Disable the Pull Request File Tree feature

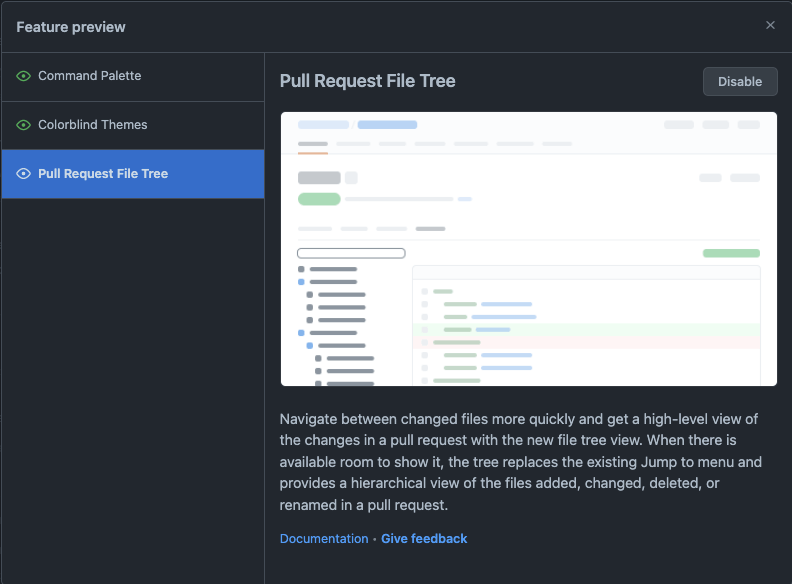(x=740, y=82)
